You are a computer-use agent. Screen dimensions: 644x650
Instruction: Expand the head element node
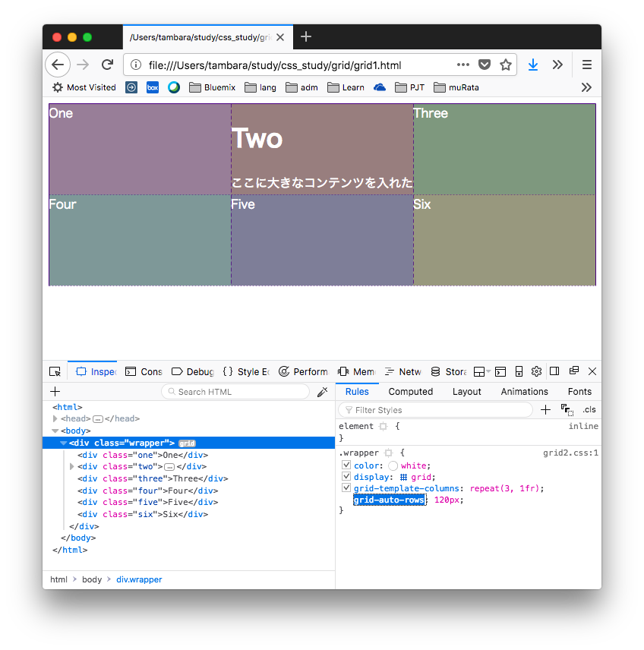point(55,418)
